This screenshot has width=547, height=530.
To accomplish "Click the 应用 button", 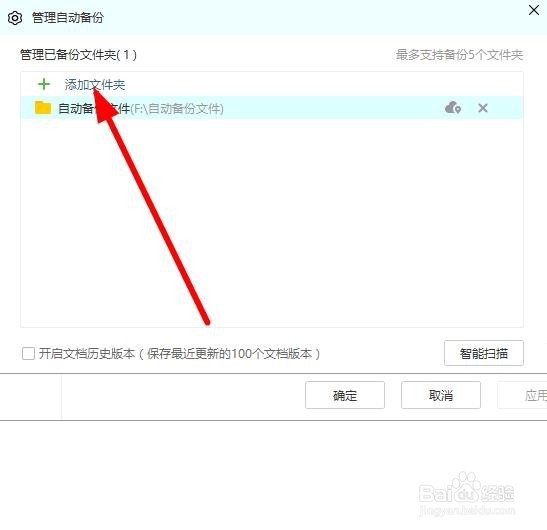I will coord(522,395).
